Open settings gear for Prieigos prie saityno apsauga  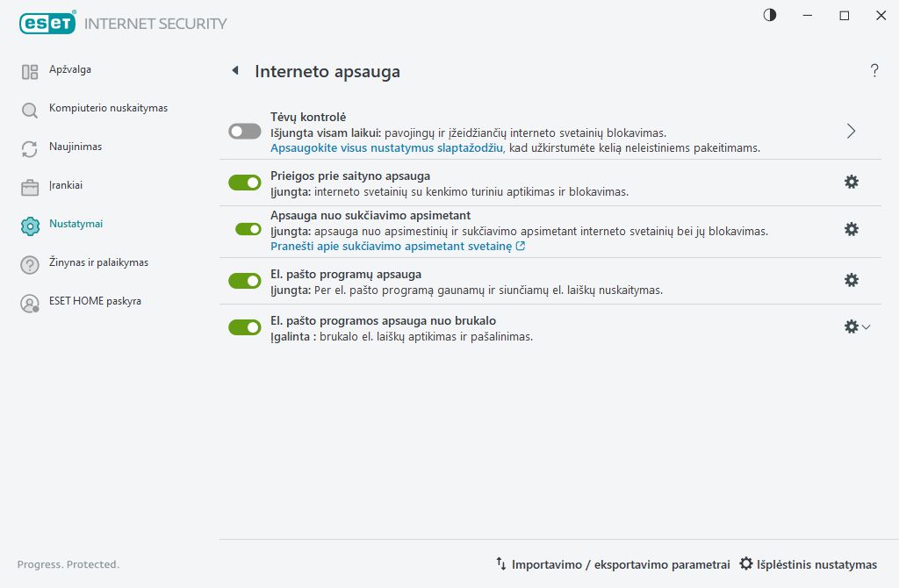tap(851, 182)
